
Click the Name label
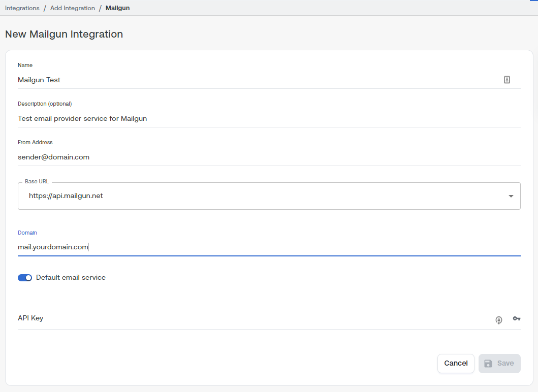click(x=25, y=65)
